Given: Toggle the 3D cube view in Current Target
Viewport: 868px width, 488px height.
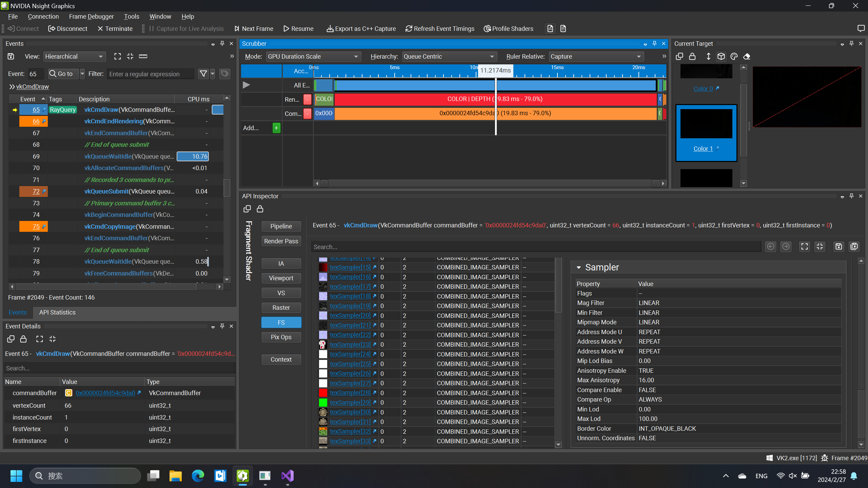Looking at the screenshot, I should (721, 57).
